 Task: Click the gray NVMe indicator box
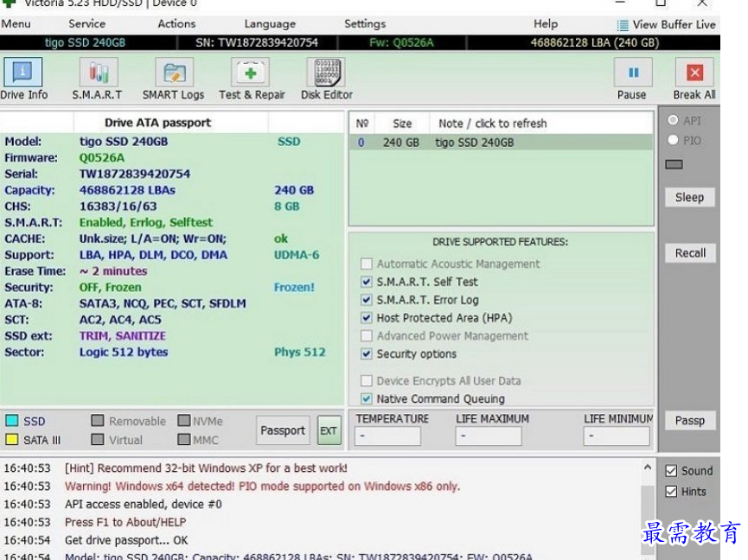(x=183, y=420)
